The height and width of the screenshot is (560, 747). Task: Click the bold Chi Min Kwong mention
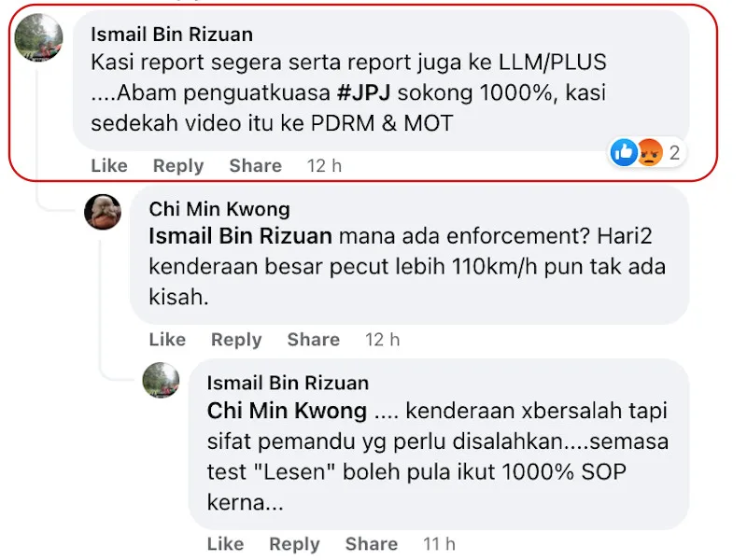coord(287,411)
